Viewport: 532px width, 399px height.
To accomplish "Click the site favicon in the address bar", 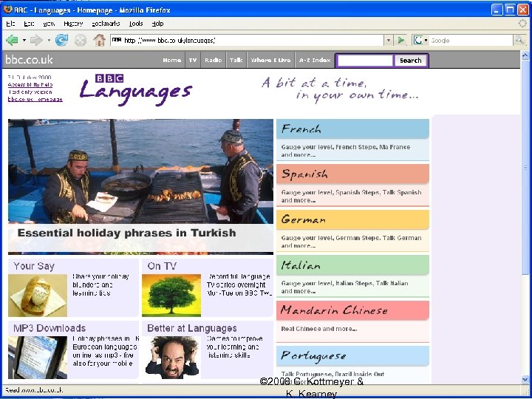I will point(117,40).
